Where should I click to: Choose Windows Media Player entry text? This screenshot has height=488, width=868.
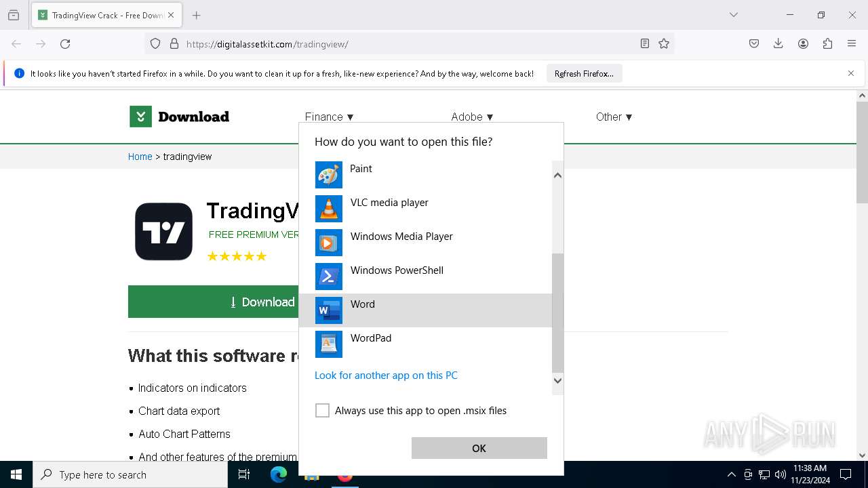(x=401, y=236)
